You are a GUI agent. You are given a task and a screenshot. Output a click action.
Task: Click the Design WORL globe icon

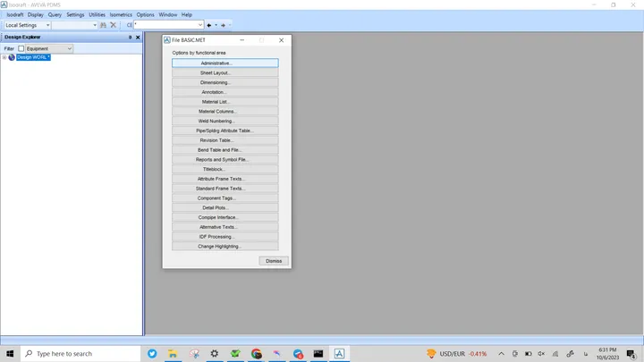click(x=12, y=57)
